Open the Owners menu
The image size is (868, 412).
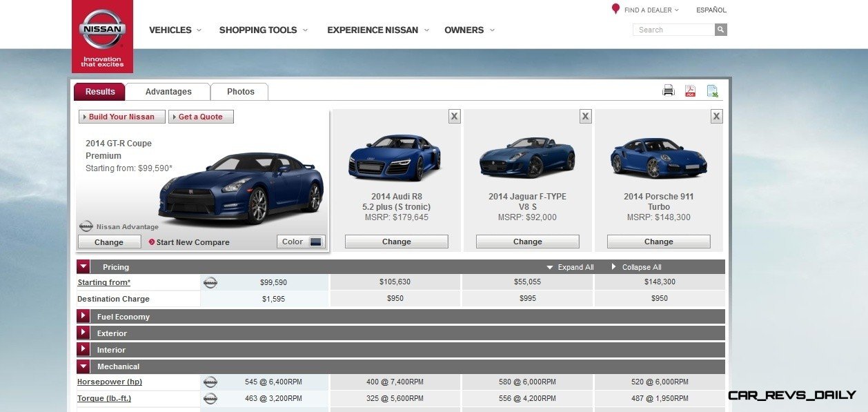click(469, 30)
